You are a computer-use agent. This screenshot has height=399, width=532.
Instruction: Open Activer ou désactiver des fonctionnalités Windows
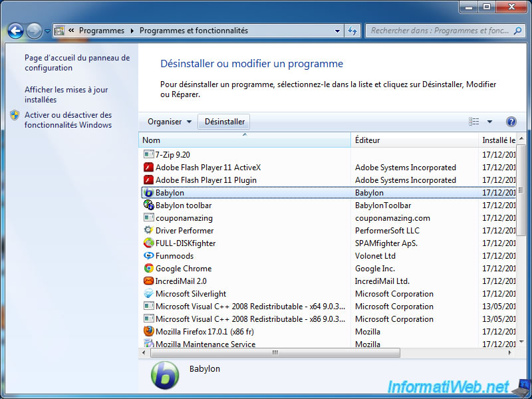point(68,120)
